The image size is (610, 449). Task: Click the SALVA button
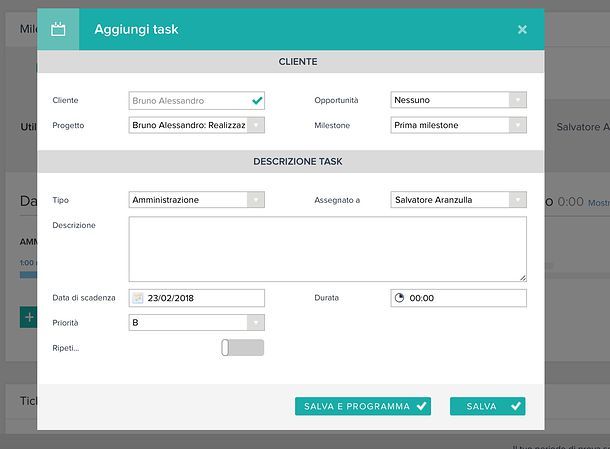coord(487,406)
